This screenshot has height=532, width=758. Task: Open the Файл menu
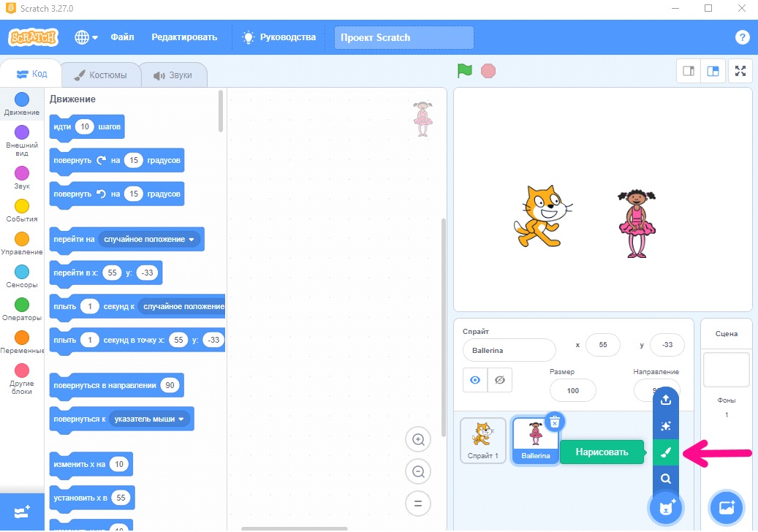point(122,37)
